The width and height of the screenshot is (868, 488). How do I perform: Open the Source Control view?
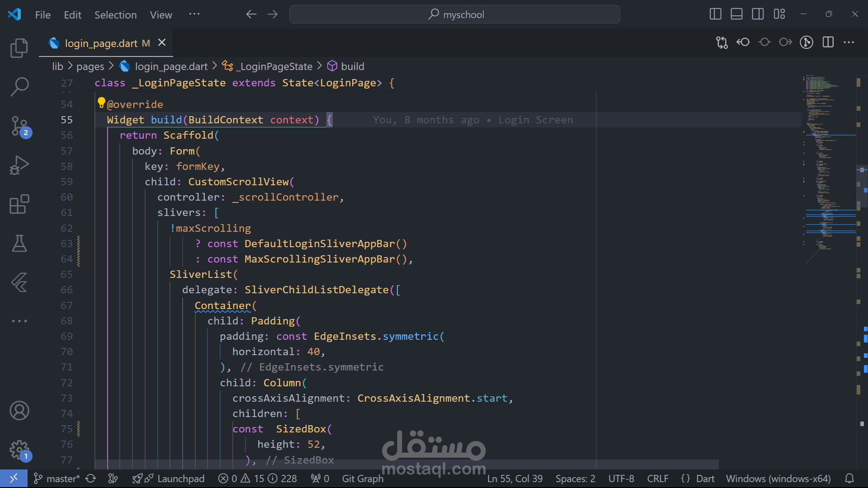point(19,126)
